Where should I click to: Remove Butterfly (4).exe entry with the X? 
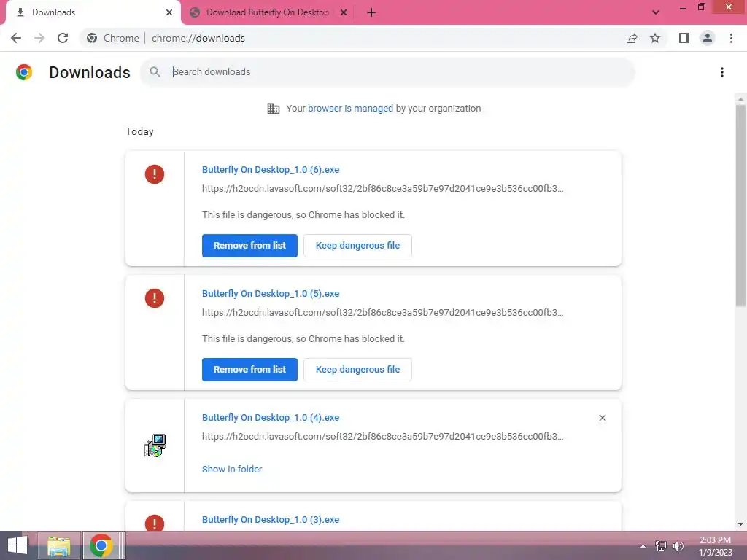tap(602, 418)
